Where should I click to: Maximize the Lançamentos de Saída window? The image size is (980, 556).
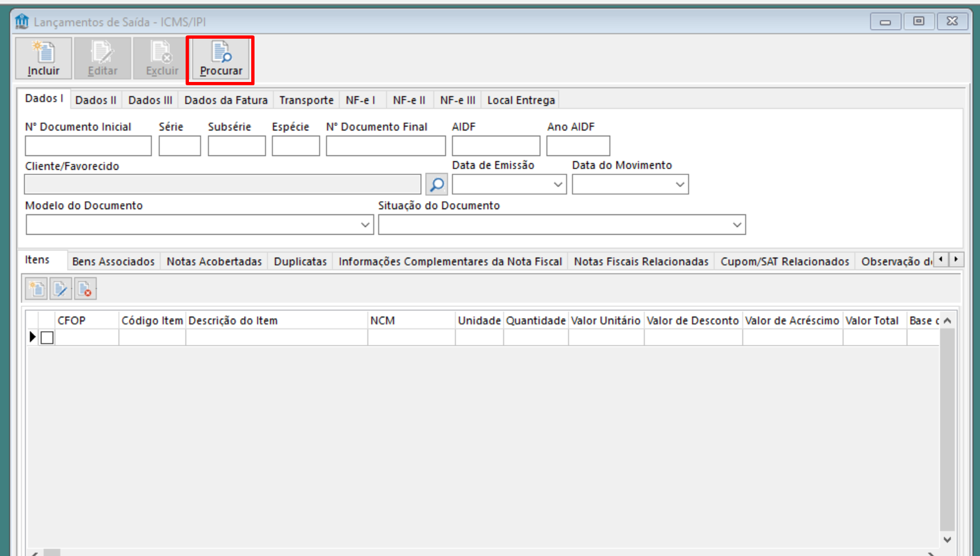tap(918, 22)
